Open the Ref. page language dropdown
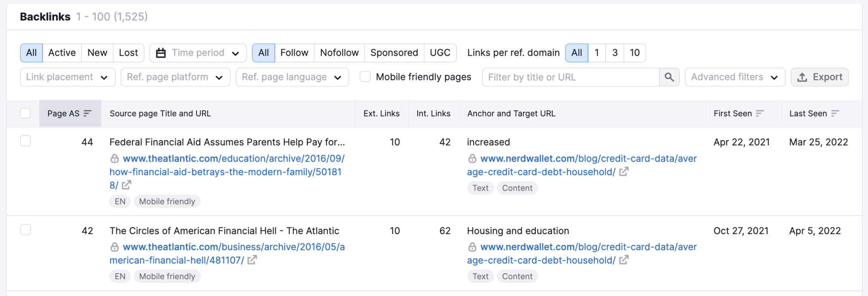868x296 pixels. click(292, 77)
